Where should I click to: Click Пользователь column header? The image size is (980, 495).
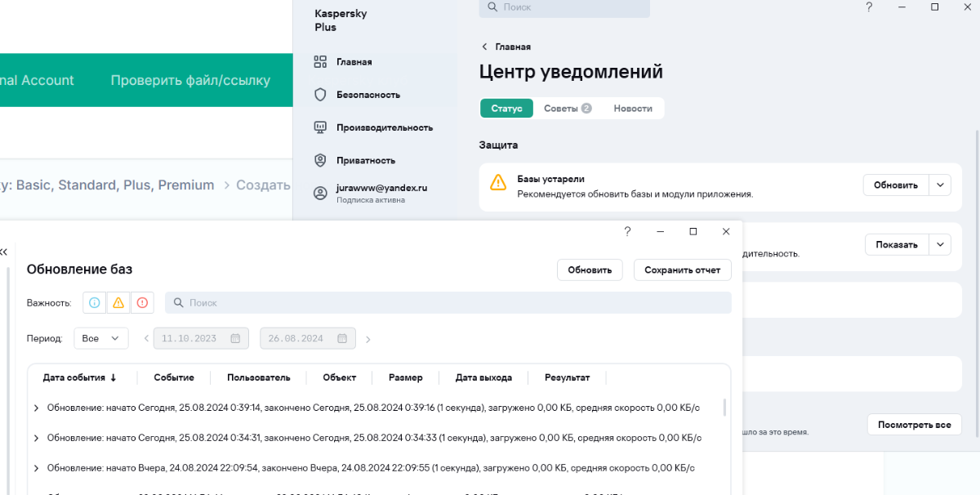click(x=259, y=378)
